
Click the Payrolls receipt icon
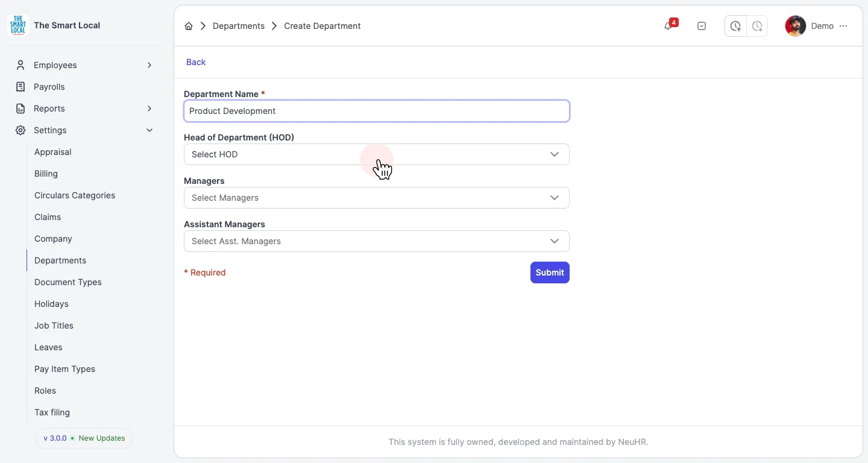pyautogui.click(x=20, y=87)
